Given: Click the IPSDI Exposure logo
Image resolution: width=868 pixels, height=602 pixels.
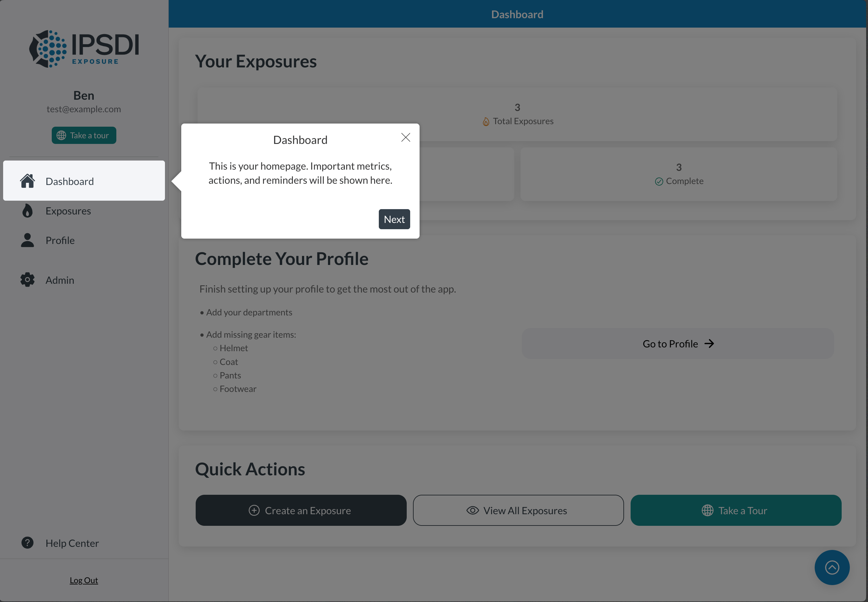Looking at the screenshot, I should pos(84,49).
